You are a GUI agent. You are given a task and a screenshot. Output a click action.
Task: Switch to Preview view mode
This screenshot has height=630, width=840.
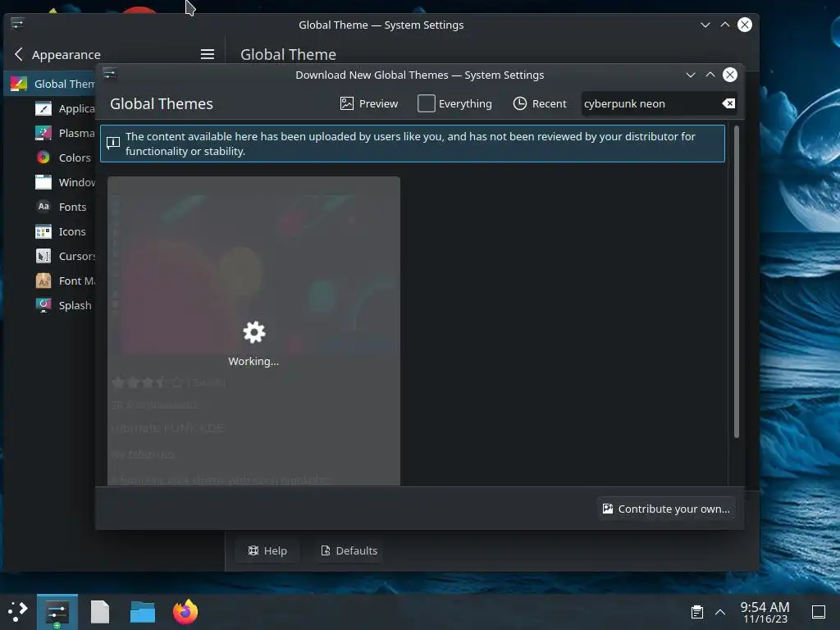(x=369, y=103)
